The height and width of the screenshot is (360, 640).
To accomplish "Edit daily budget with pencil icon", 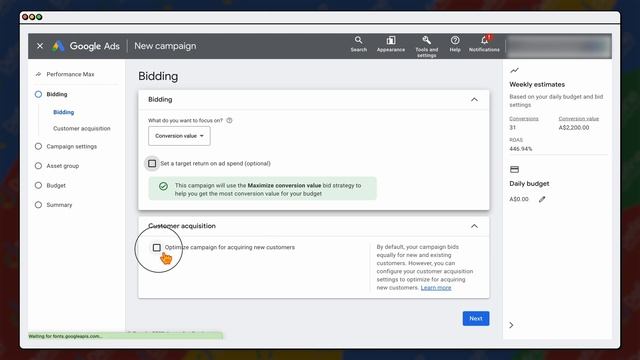I will pyautogui.click(x=542, y=199).
